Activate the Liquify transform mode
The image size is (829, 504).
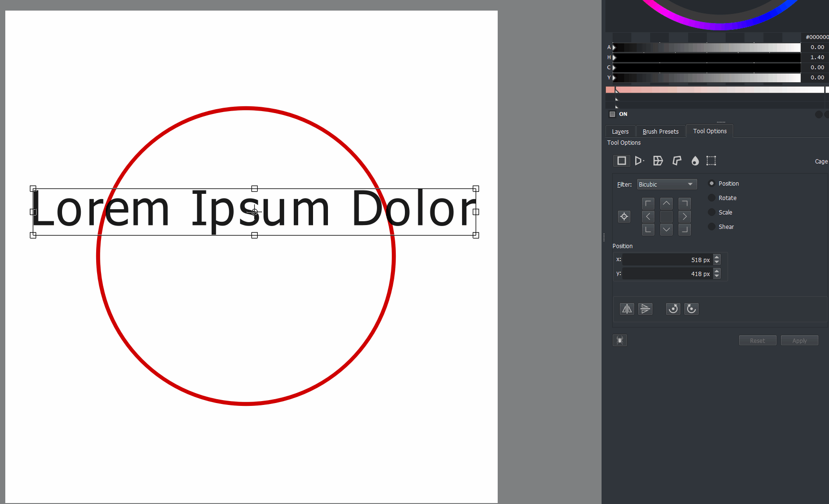tap(695, 161)
